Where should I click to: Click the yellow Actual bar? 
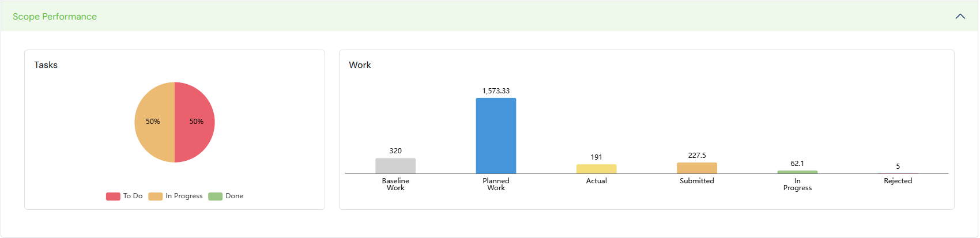pyautogui.click(x=596, y=169)
